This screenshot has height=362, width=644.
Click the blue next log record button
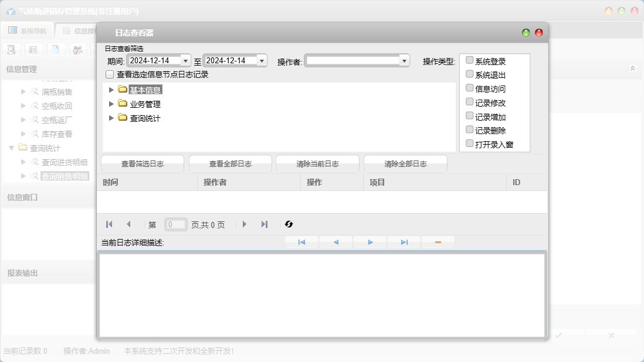click(370, 243)
